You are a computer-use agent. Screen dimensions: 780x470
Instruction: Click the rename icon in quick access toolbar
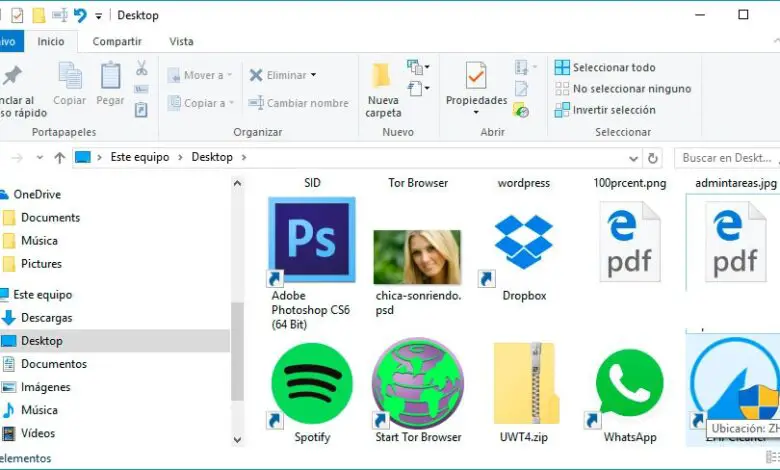60,15
